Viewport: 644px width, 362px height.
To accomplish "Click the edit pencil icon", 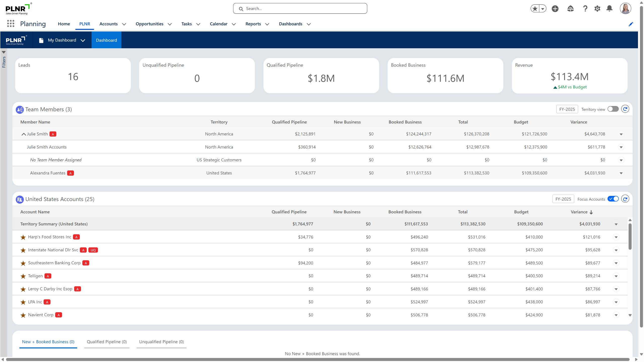I will (x=631, y=24).
